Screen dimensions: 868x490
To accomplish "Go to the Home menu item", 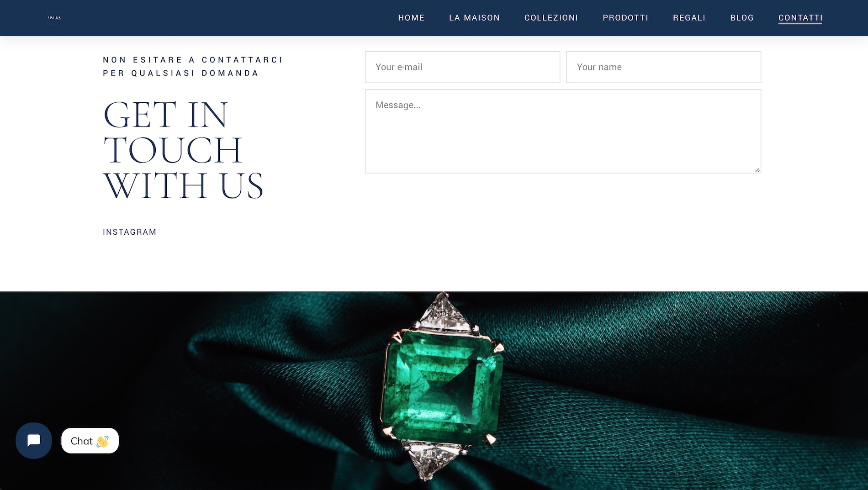I will click(411, 18).
